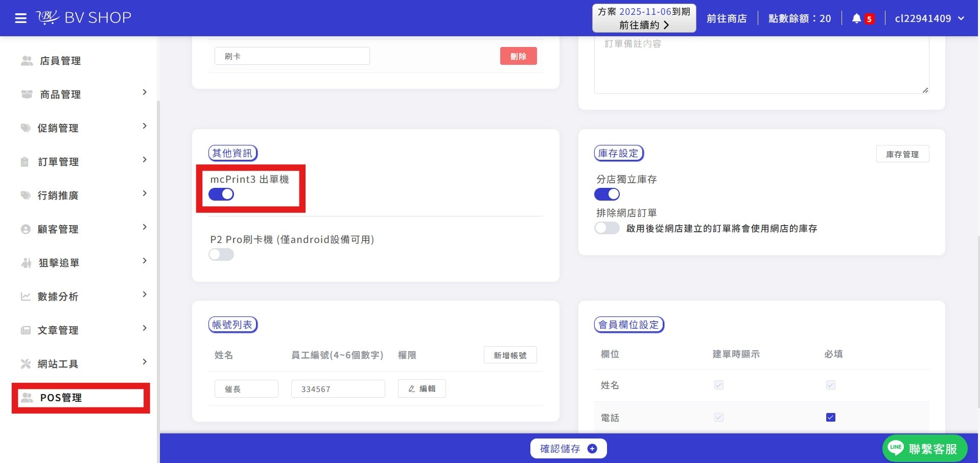
Task: Click the BV SHOP logo
Action: 84,18
